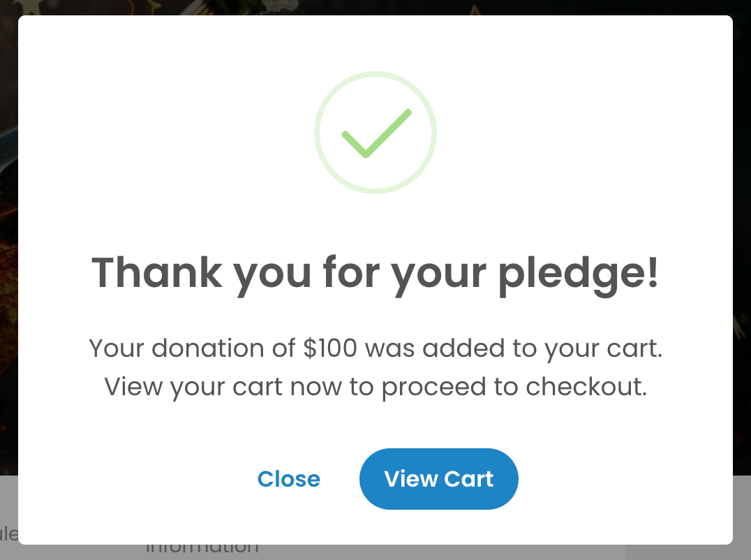Screen dimensions: 751x560
Task: Click "Your donation of" sentence start
Action: coord(192,348)
